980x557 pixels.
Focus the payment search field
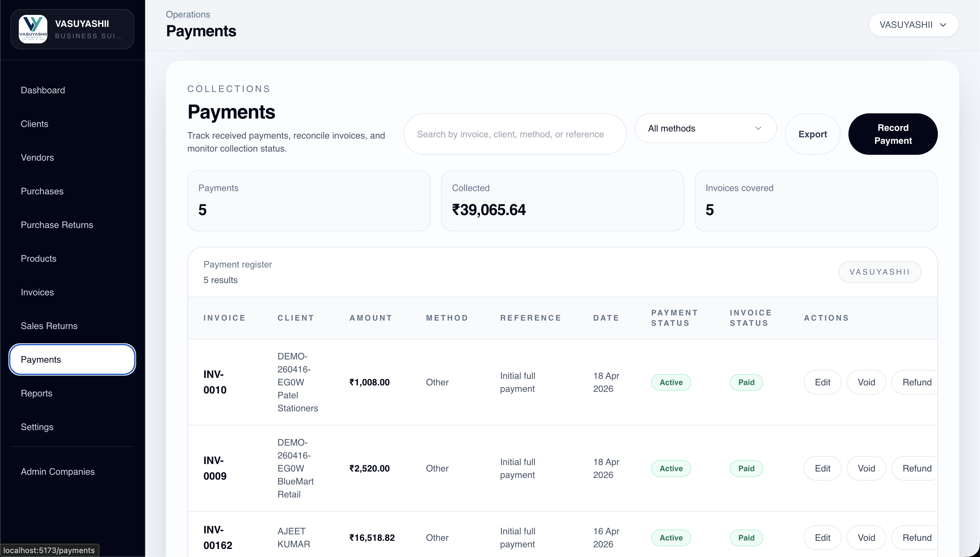point(515,134)
